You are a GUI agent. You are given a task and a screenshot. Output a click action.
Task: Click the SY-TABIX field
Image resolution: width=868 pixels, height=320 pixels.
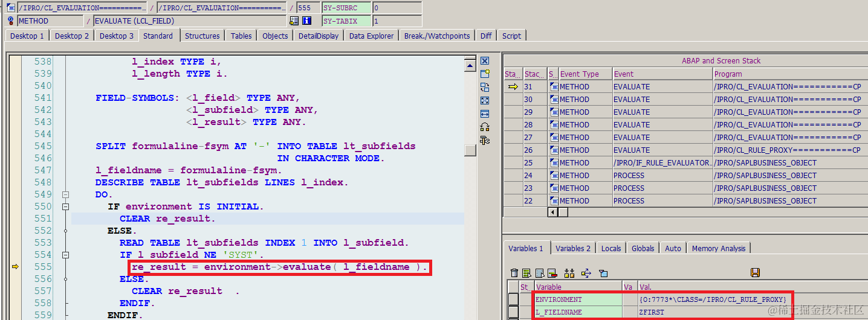[x=346, y=21]
